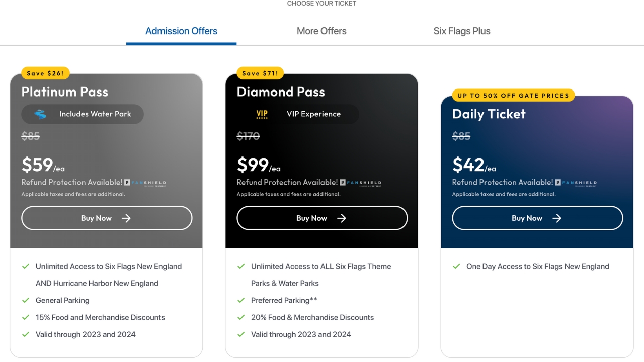Click the water park icon on Platinum Pass
This screenshot has height=362, width=644.
click(40, 114)
